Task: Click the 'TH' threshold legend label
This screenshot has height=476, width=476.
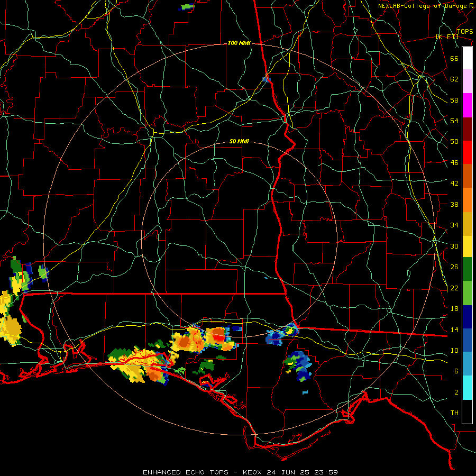Action: click(454, 413)
